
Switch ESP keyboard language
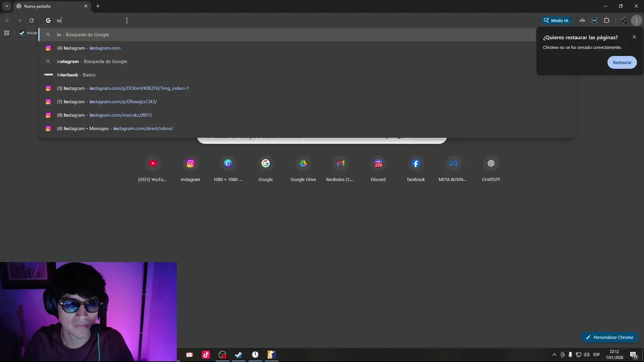(x=597, y=355)
